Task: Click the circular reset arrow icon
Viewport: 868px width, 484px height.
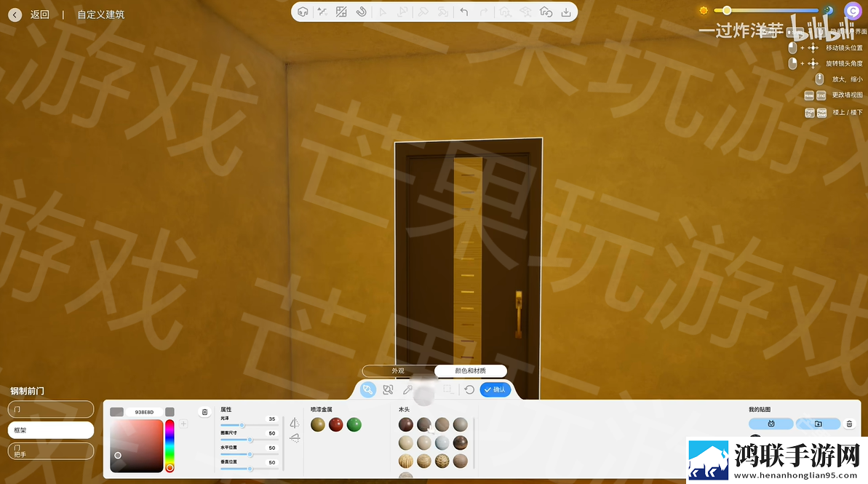Action: tap(469, 390)
